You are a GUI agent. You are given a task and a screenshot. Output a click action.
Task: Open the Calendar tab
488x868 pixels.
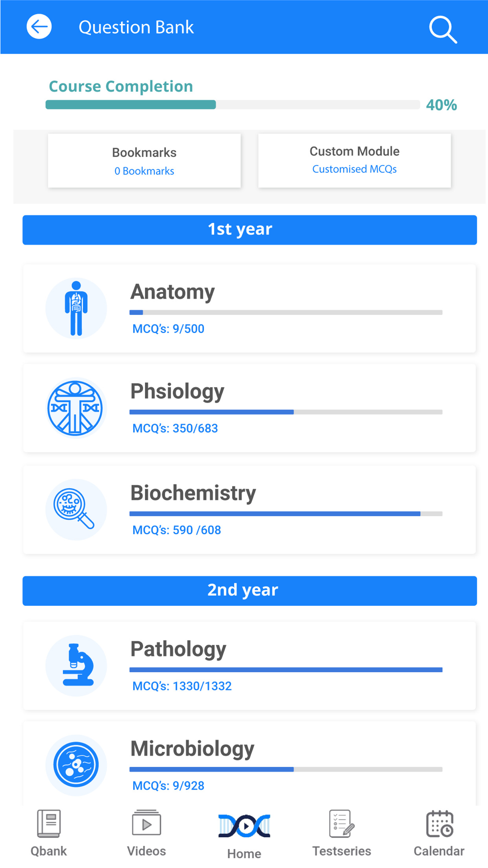coord(439,833)
